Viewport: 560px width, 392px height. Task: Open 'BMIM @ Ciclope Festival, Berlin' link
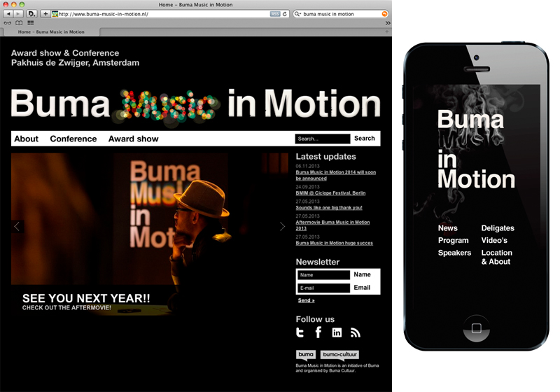(x=330, y=193)
